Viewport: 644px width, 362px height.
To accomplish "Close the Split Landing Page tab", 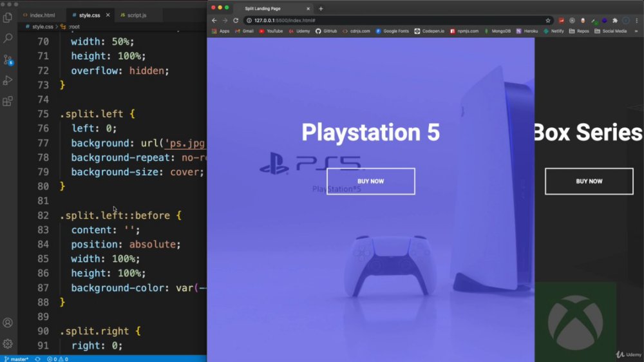I will click(308, 8).
